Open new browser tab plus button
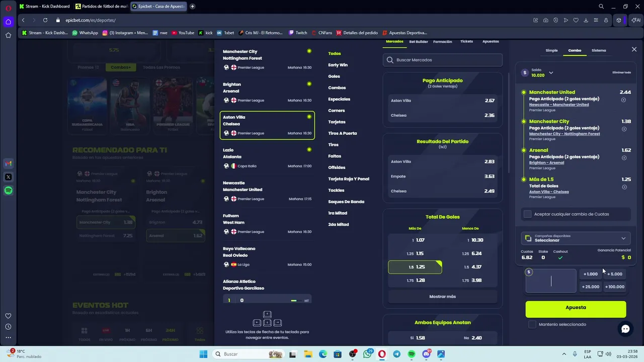This screenshot has width=644, height=362. click(193, 7)
